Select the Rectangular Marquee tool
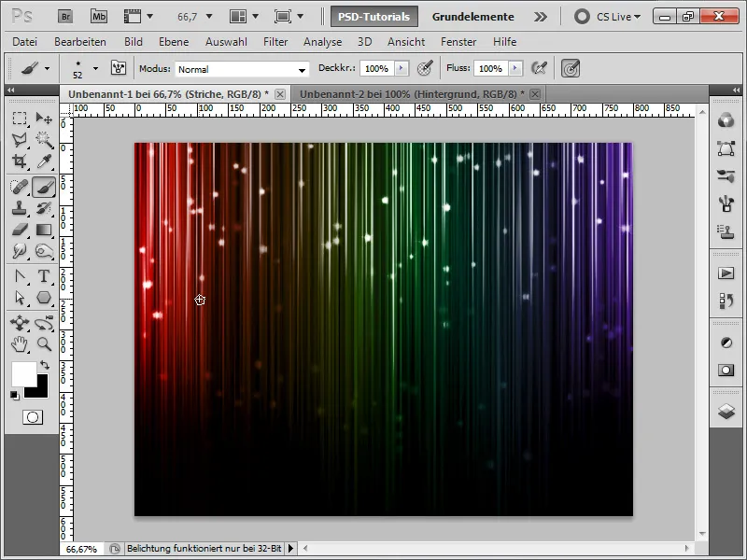Screen dimensions: 747x560 [20, 119]
